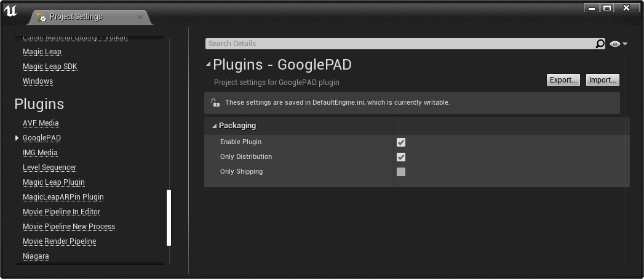Open Windows platform settings
The image size is (644, 279).
click(x=38, y=81)
